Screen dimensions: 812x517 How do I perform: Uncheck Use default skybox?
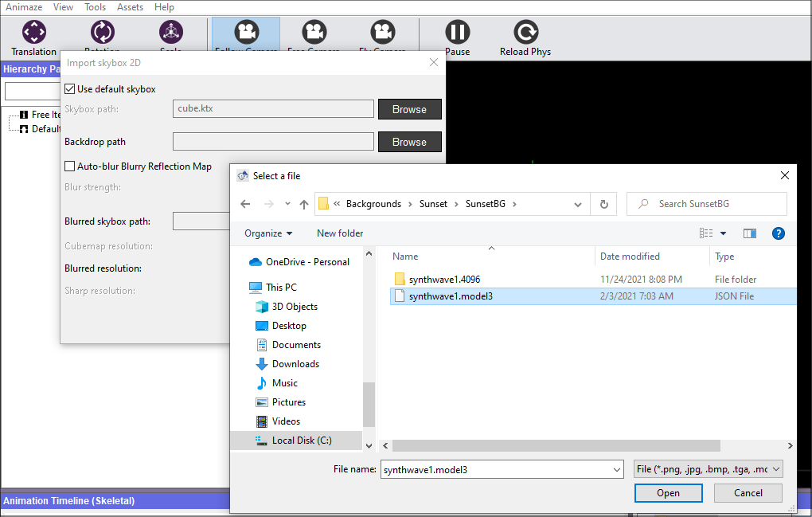(x=70, y=89)
